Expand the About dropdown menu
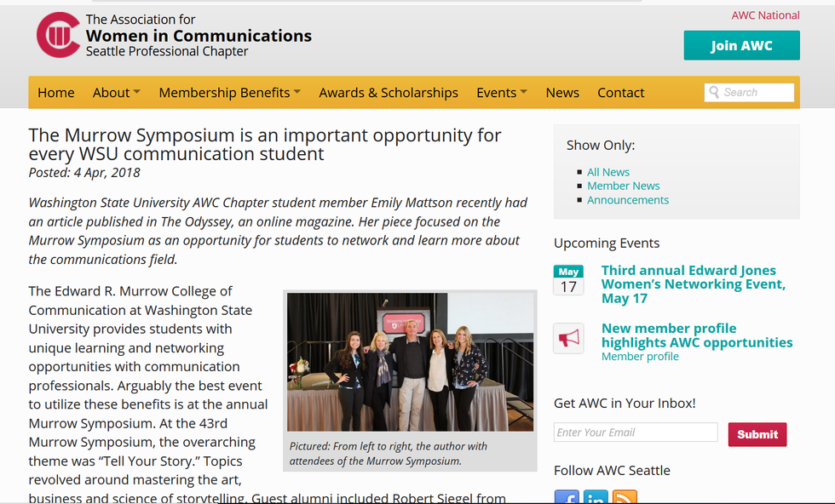This screenshot has height=504, width=835. pyautogui.click(x=116, y=93)
